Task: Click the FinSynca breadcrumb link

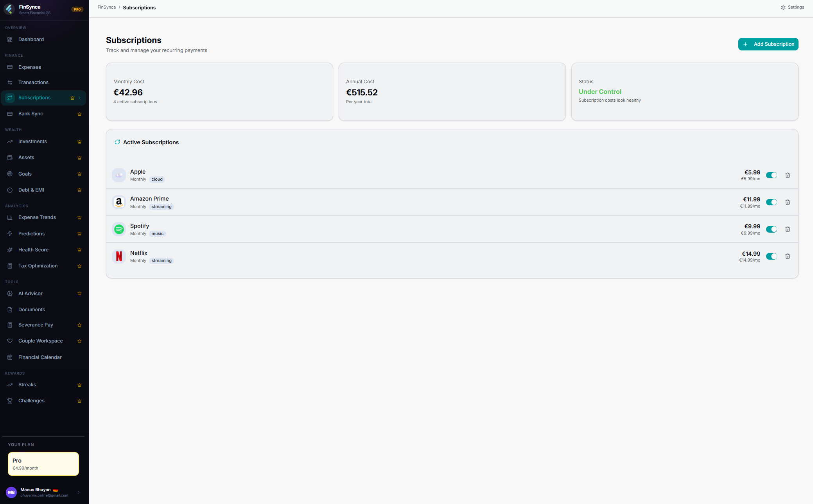Action: [106, 7]
